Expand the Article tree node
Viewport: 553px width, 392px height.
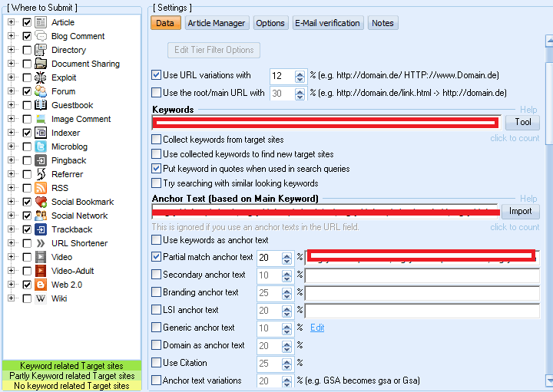pos(12,22)
